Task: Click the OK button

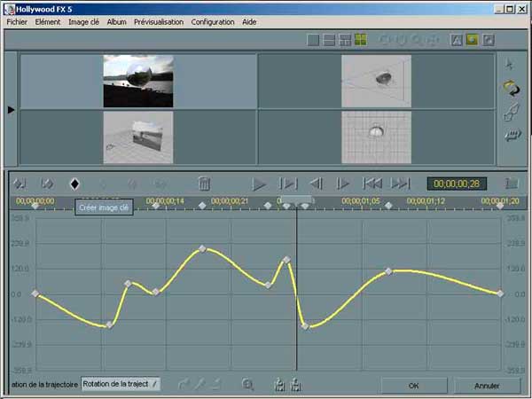Action: click(x=413, y=386)
